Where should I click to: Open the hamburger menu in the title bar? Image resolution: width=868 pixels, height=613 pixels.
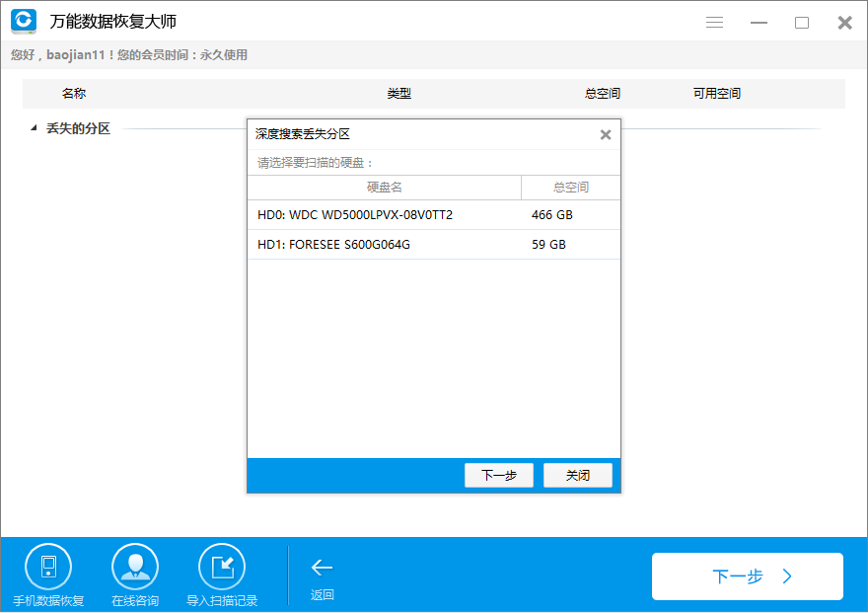tap(714, 22)
